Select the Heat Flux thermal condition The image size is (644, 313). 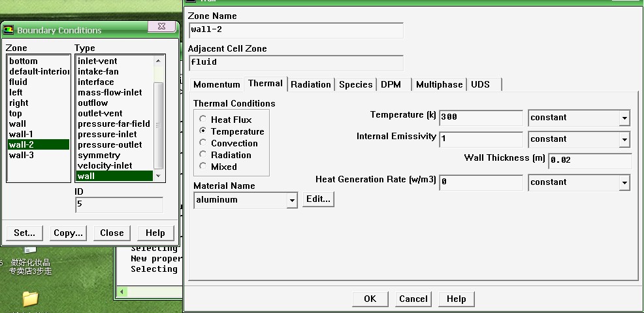click(204, 120)
